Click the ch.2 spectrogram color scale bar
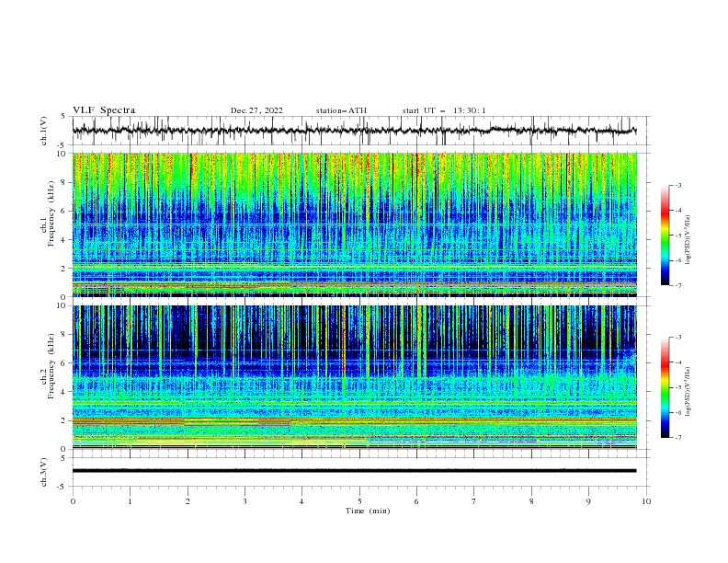Viewport: 728px width, 563px height. click(x=665, y=387)
